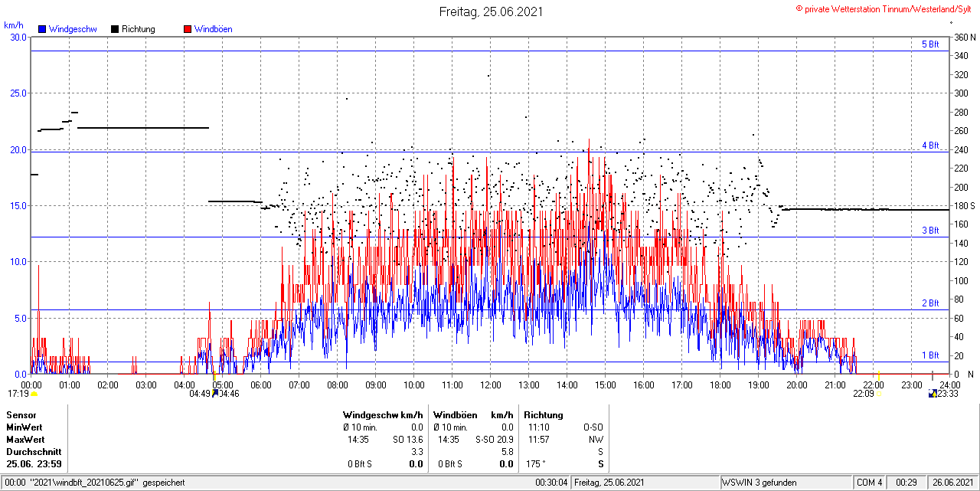Click the icon between 04:49 and 04:46
This screenshot has width=980, height=491.
tap(215, 394)
